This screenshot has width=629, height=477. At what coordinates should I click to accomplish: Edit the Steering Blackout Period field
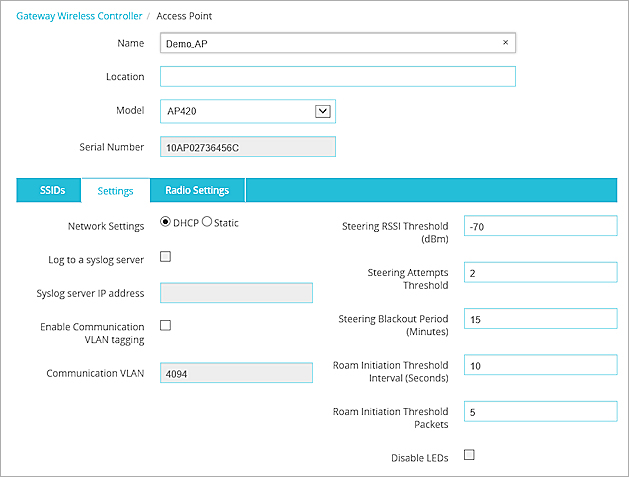(x=540, y=319)
